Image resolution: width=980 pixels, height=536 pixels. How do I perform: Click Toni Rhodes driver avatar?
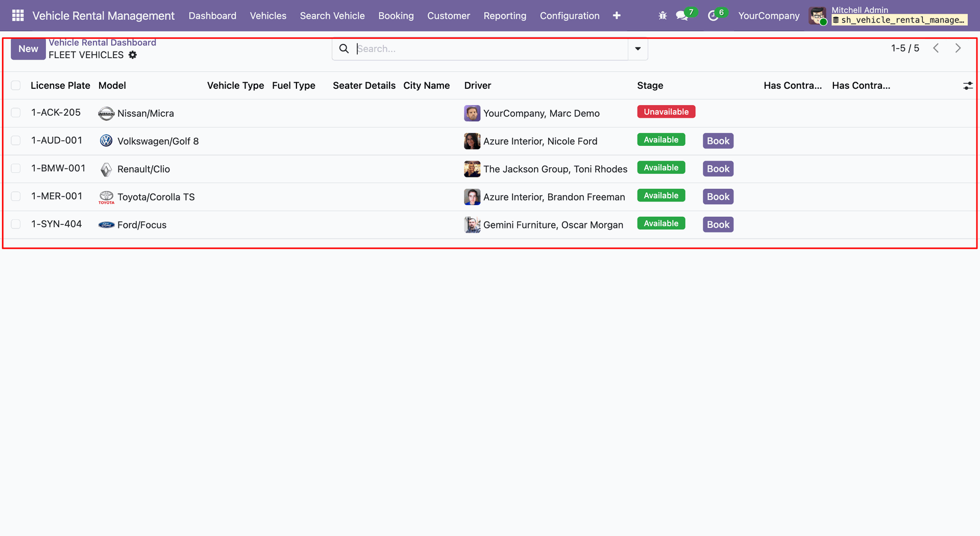pyautogui.click(x=472, y=169)
